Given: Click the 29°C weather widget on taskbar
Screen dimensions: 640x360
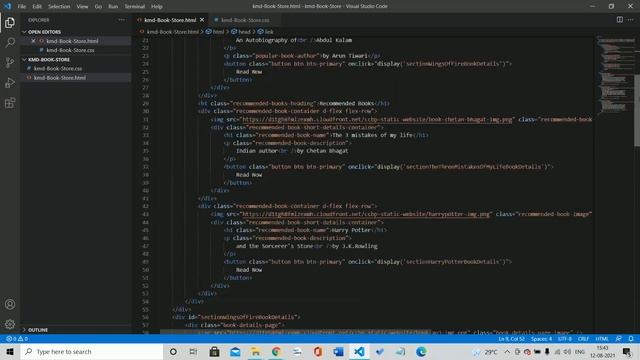Looking at the screenshot, I should click(x=485, y=351).
